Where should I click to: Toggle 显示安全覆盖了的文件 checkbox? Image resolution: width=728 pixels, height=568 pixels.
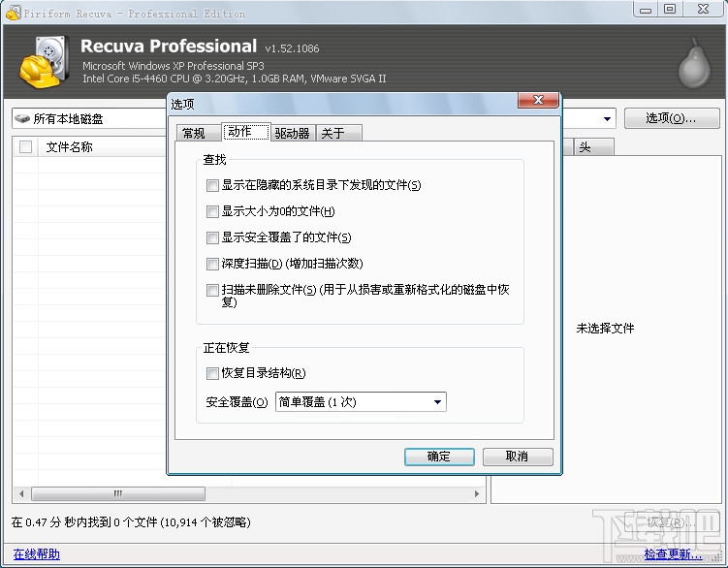pyautogui.click(x=212, y=237)
